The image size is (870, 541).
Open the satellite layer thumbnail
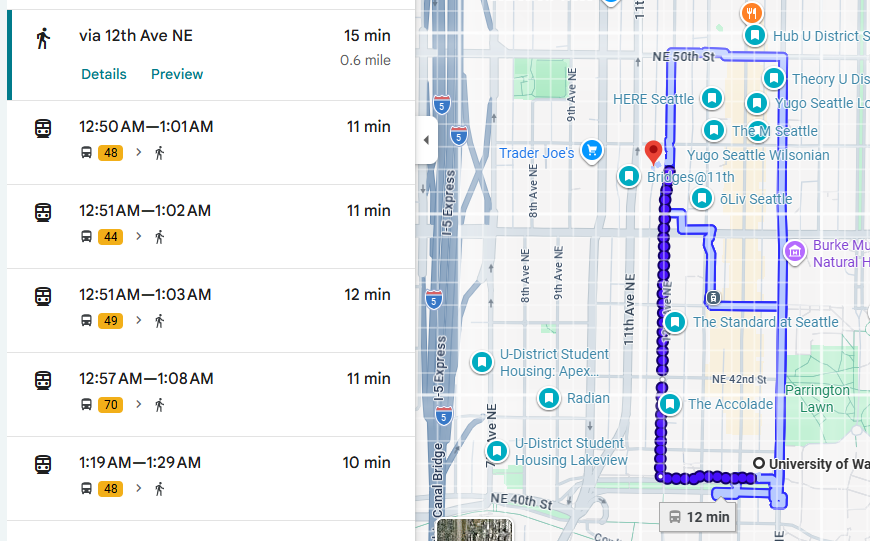click(474, 530)
